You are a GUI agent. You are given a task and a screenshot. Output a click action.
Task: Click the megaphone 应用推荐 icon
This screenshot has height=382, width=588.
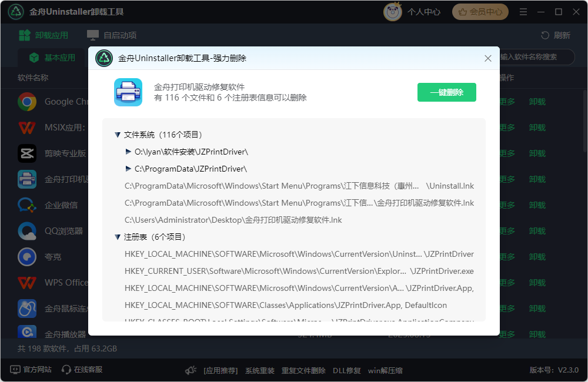(x=191, y=370)
